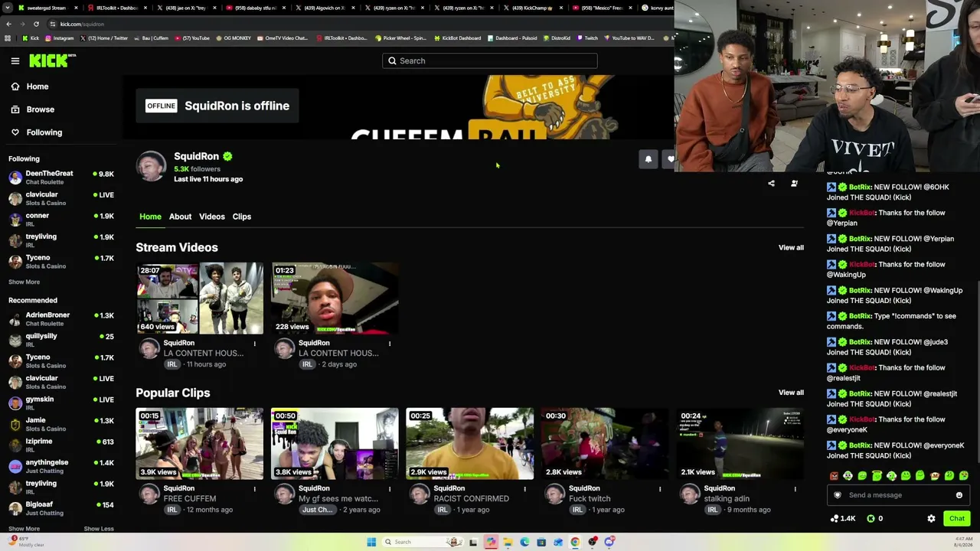The height and width of the screenshot is (551, 980).
Task: Play the 00:50 clip thumbnail with 3.8K views
Action: [335, 444]
